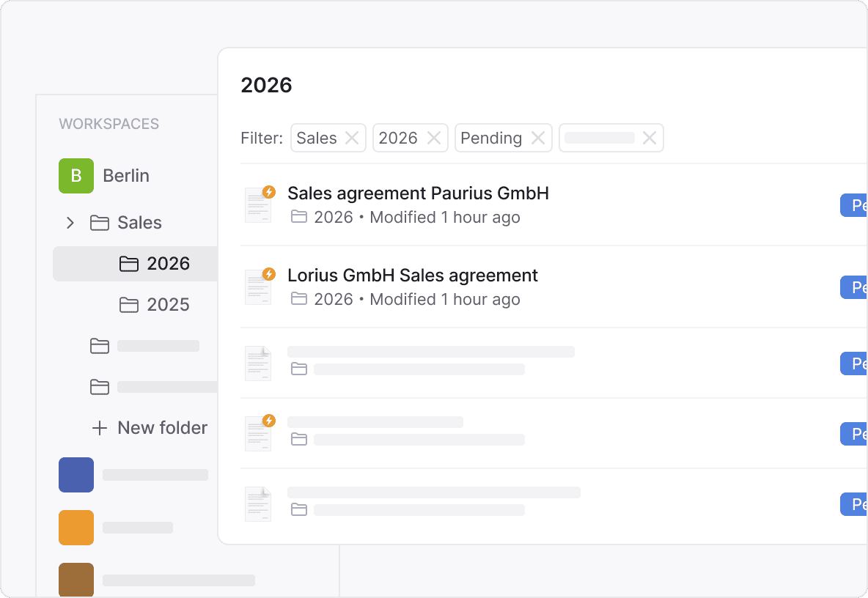Click the plus icon beside New folder
This screenshot has width=868, height=598.
click(x=100, y=428)
